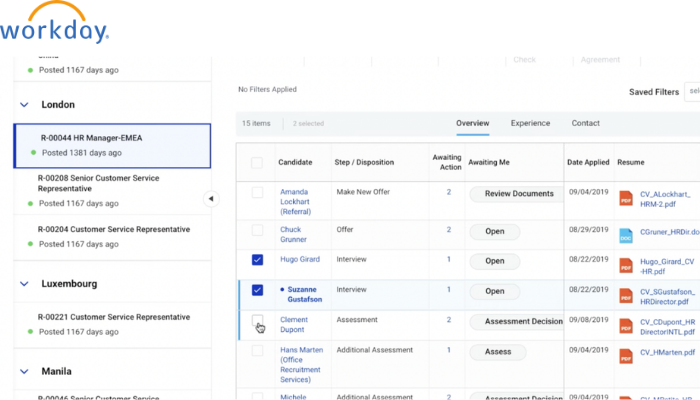
Task: Select R-00204 Customer Service Representative requisition
Action: [112, 237]
